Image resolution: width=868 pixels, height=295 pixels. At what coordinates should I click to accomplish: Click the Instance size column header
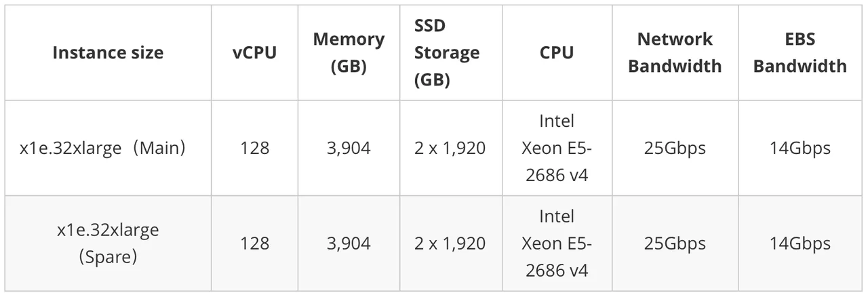pyautogui.click(x=108, y=53)
